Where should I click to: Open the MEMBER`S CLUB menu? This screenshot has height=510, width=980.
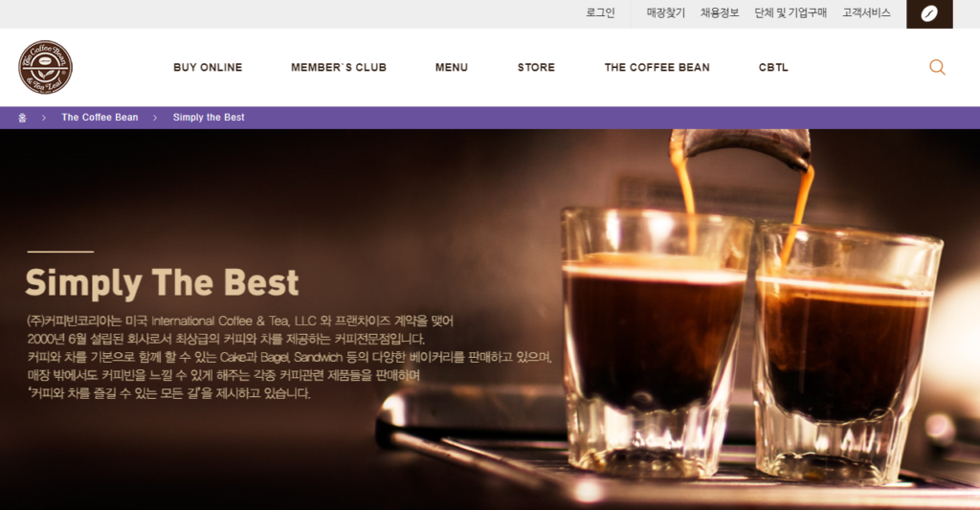pyautogui.click(x=339, y=68)
